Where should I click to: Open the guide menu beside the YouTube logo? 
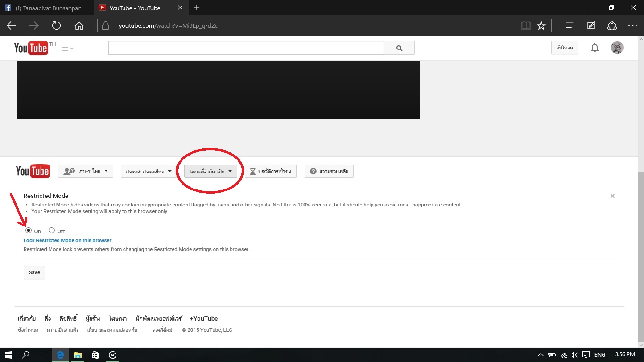click(x=67, y=49)
